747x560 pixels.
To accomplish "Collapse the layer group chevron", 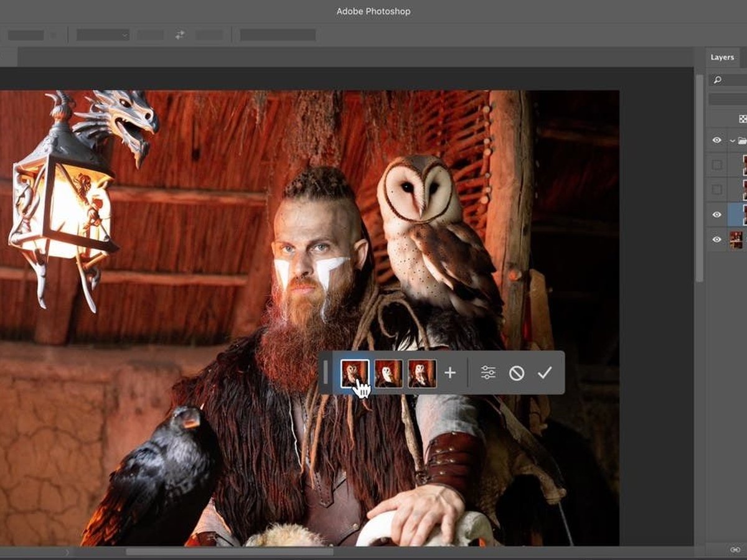I will [732, 140].
